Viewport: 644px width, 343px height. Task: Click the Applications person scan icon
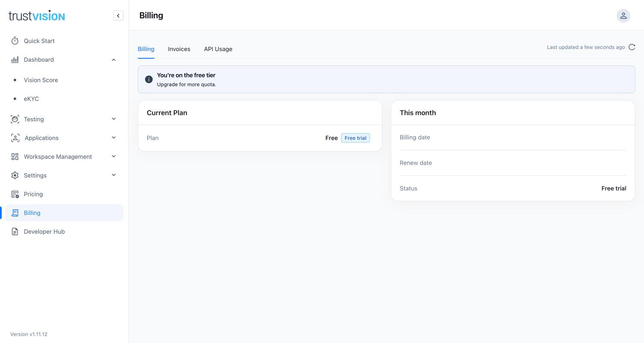click(x=15, y=138)
